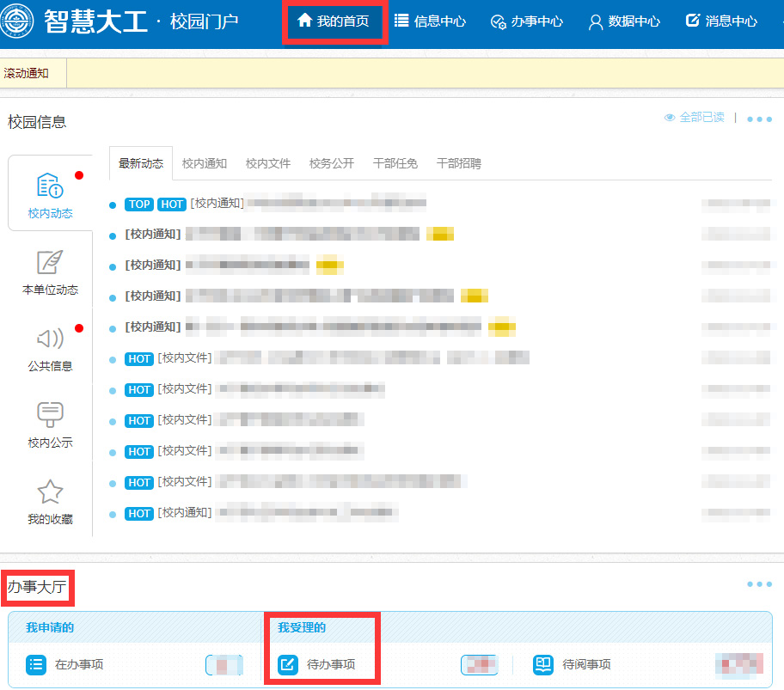Click the 待阅事项 book icon

tap(542, 664)
